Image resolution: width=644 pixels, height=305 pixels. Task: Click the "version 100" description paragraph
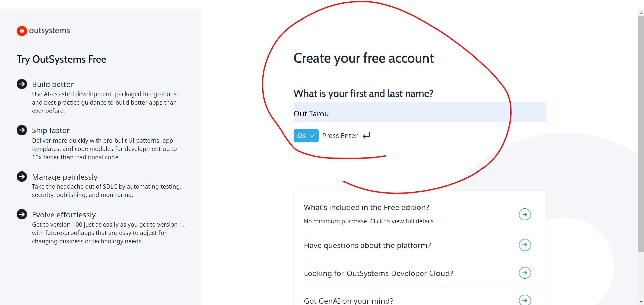(108, 233)
